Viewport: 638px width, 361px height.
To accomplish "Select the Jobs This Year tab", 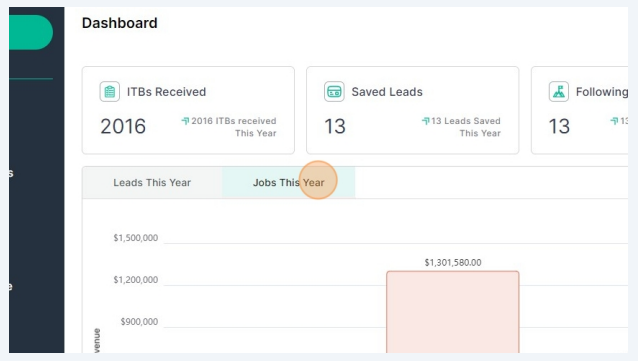I will [x=288, y=182].
